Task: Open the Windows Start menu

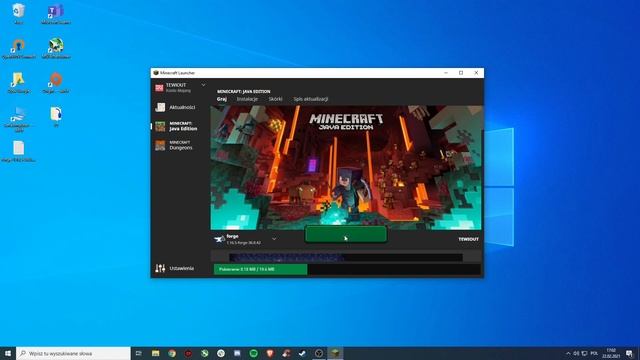Action: [8, 353]
